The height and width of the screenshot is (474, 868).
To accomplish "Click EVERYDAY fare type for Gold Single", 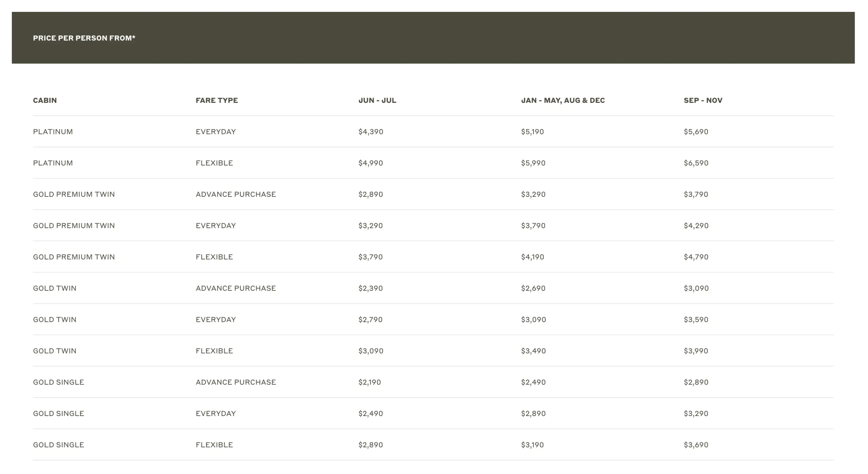I will pyautogui.click(x=216, y=414).
